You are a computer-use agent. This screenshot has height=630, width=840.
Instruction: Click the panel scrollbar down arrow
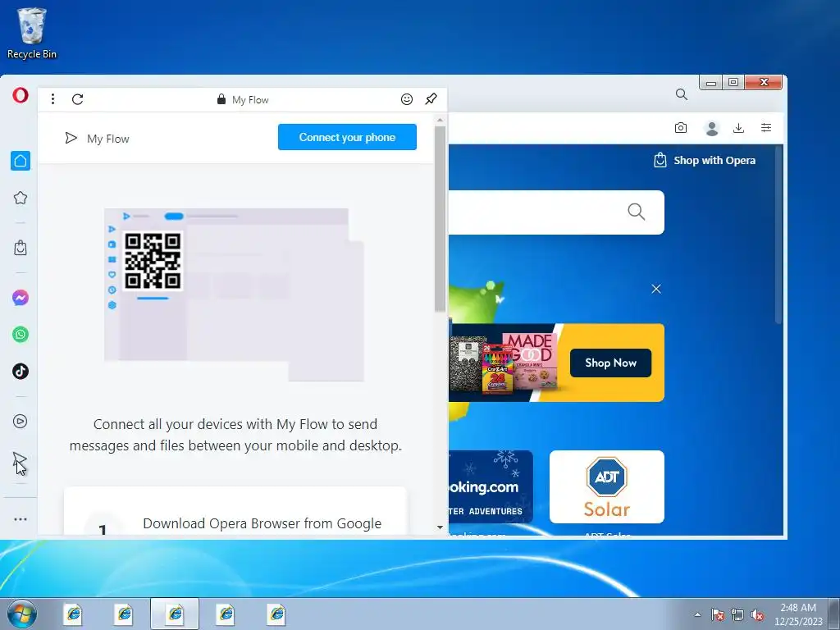click(440, 527)
